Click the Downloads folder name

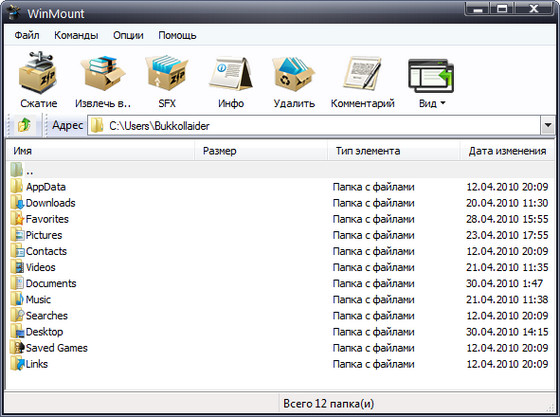(50, 203)
